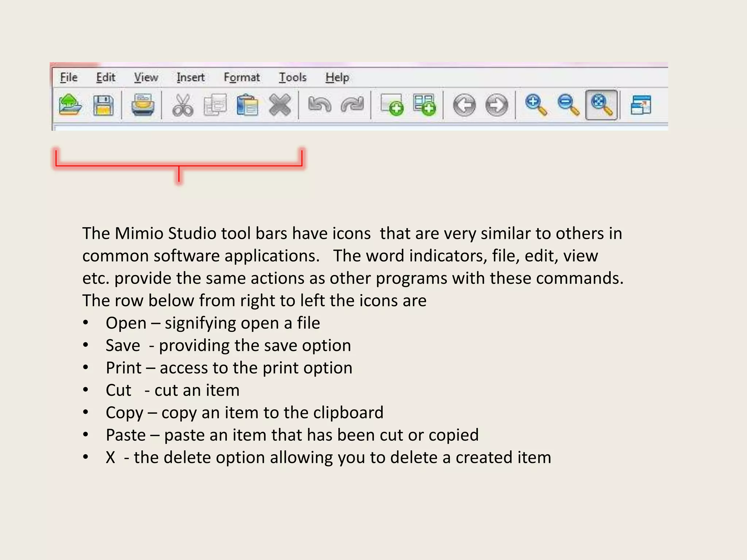Go to next page arrow
Screen dimensions: 747x560
(x=497, y=105)
